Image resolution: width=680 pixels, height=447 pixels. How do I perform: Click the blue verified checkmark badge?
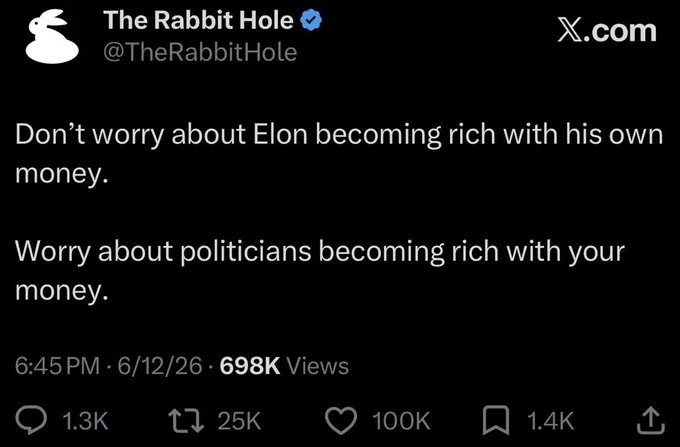tap(311, 21)
